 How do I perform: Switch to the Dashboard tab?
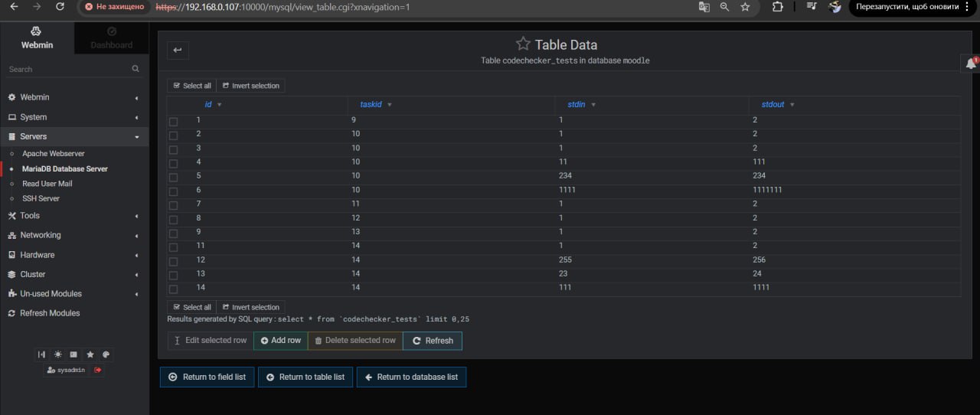coord(112,38)
